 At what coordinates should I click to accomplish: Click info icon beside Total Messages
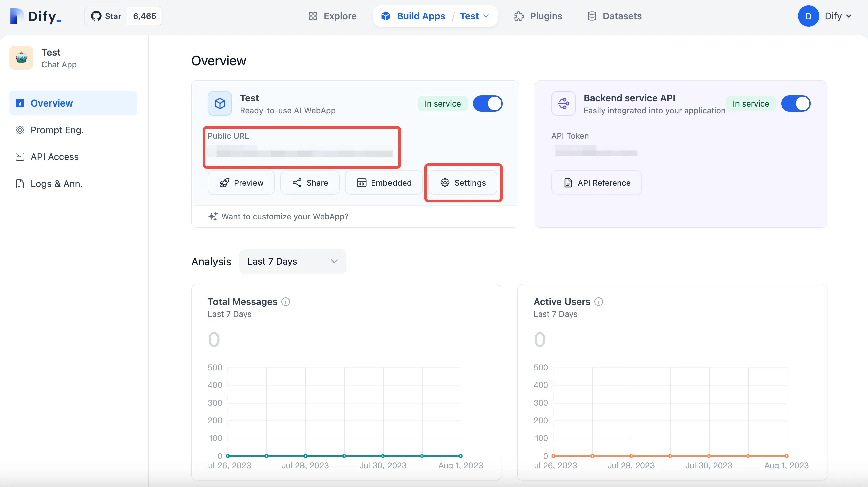coord(286,302)
